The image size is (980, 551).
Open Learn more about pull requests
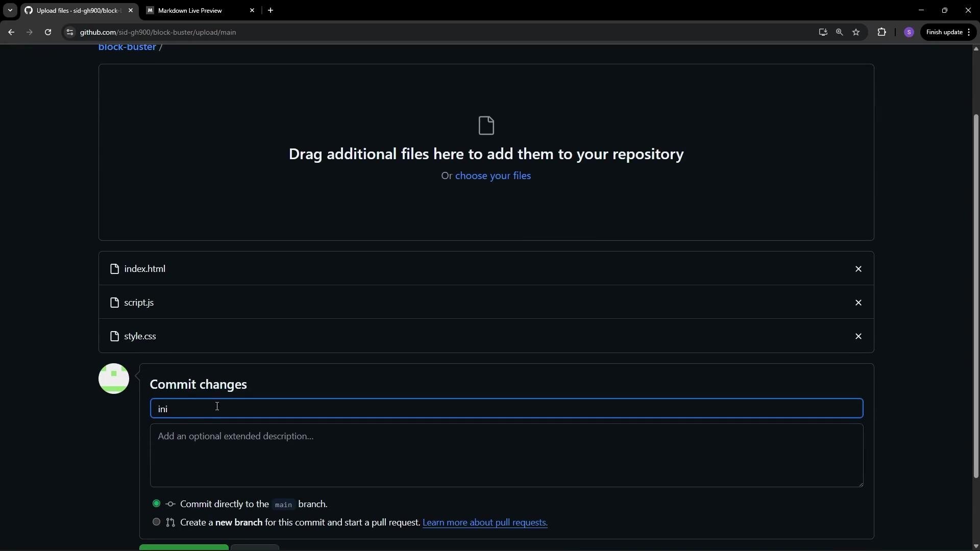485,522
